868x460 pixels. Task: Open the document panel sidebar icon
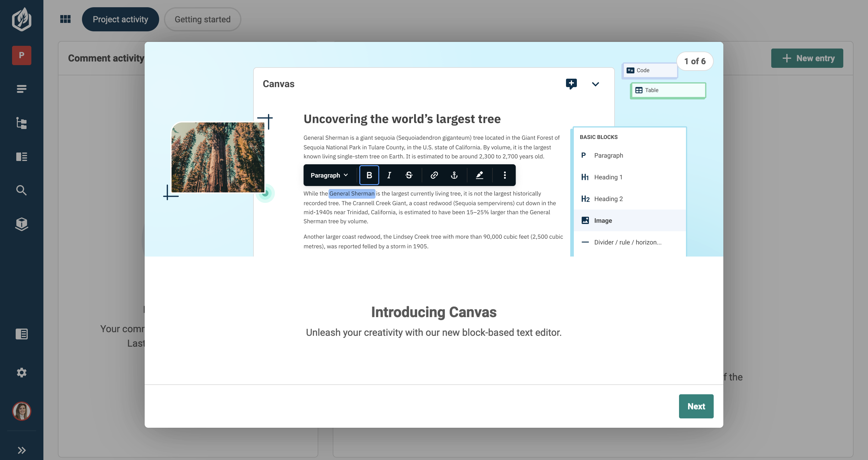tap(22, 334)
